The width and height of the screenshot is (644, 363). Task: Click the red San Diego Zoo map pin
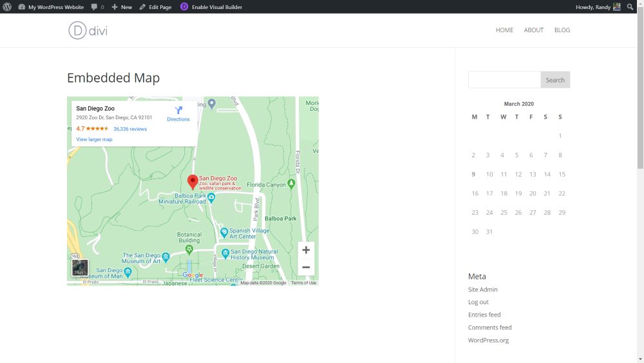192,182
